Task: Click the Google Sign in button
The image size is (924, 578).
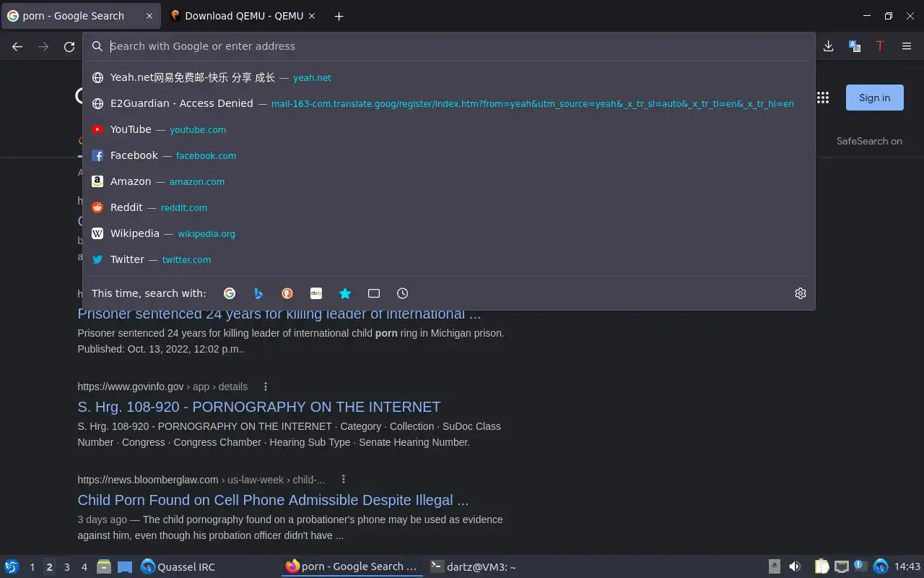Action: click(874, 98)
